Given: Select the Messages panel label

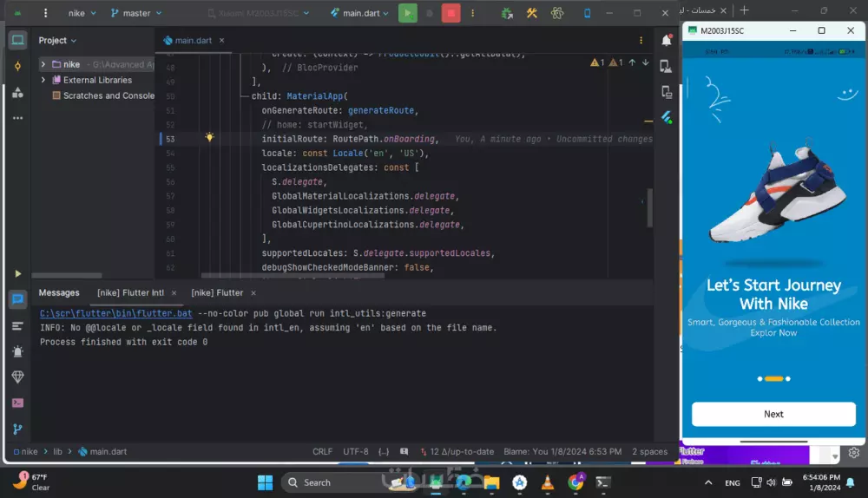Looking at the screenshot, I should click(x=59, y=292).
